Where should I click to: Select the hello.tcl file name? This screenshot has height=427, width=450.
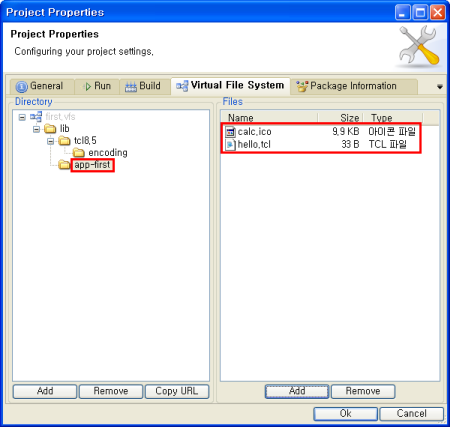[254, 145]
